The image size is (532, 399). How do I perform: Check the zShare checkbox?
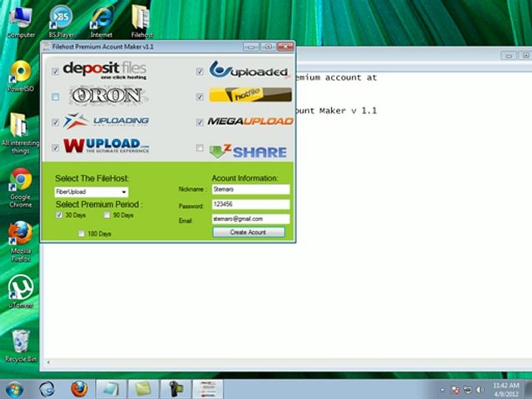click(200, 148)
